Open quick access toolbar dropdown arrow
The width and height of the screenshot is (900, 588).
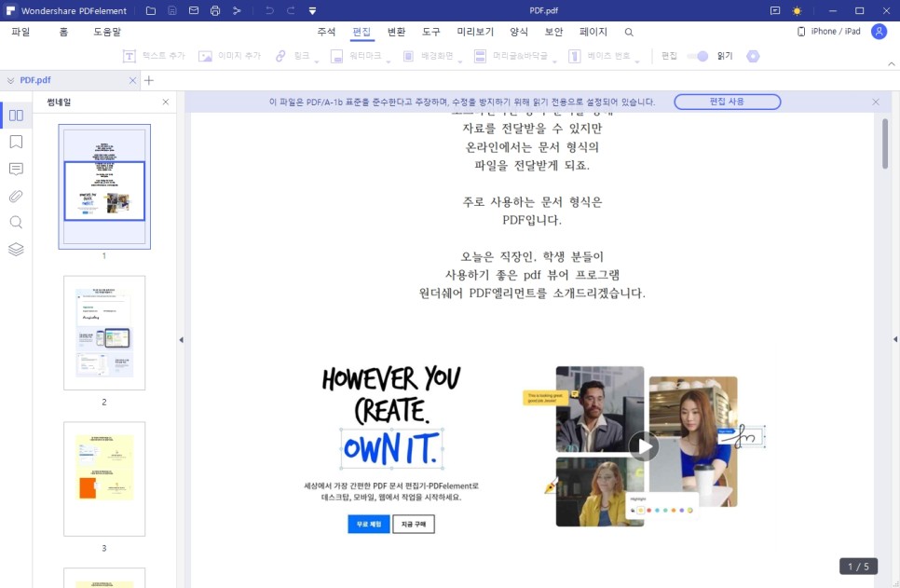312,10
